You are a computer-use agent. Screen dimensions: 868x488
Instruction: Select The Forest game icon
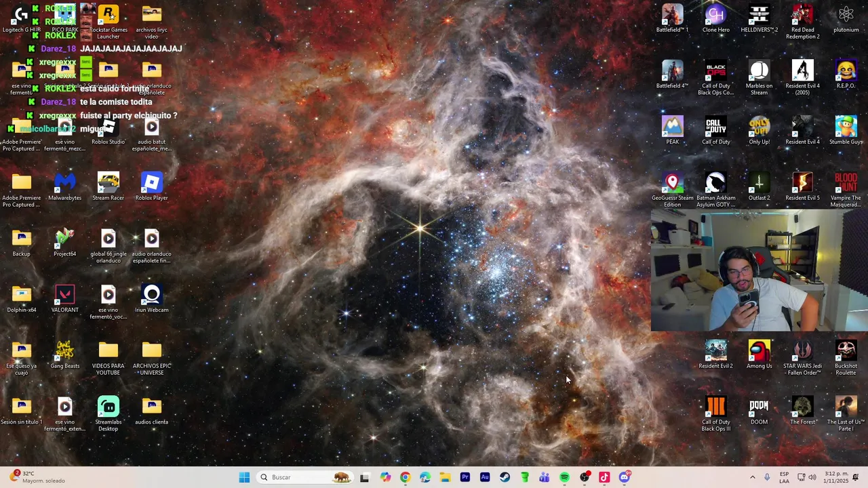click(x=802, y=412)
